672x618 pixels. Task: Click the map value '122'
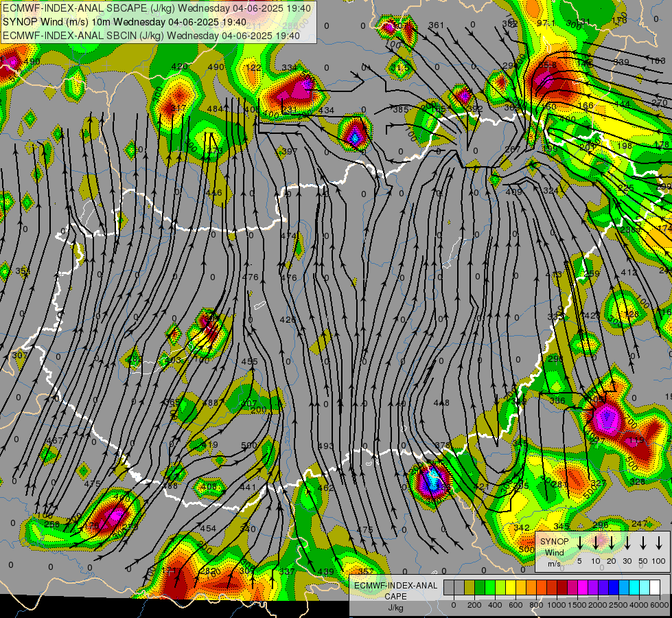coord(254,67)
